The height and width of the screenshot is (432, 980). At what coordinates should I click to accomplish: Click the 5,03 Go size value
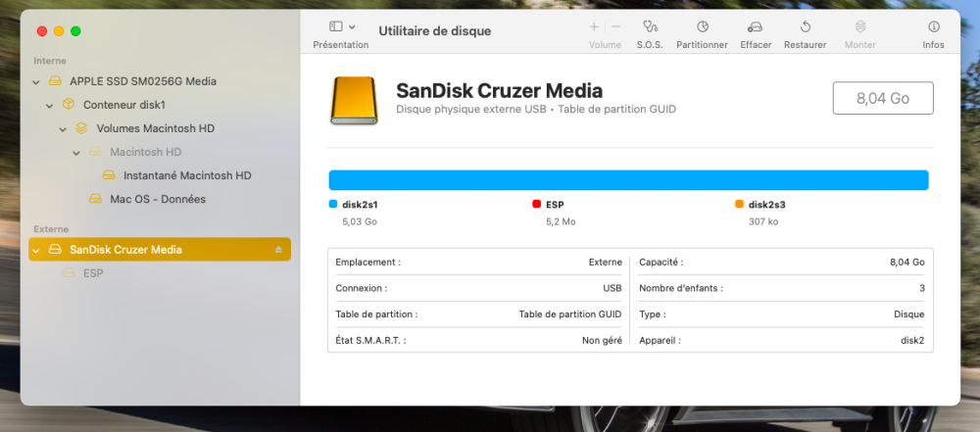360,222
